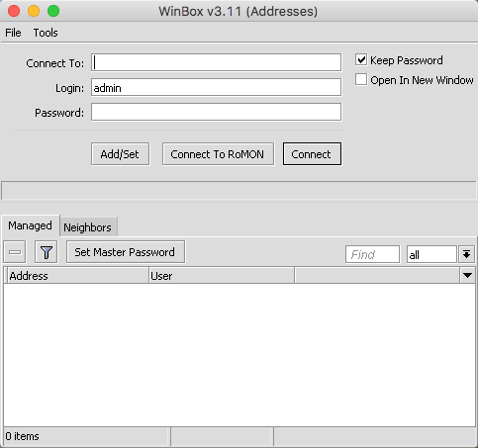Switch to the Neighbors tab
478x448 pixels.
tap(88, 227)
